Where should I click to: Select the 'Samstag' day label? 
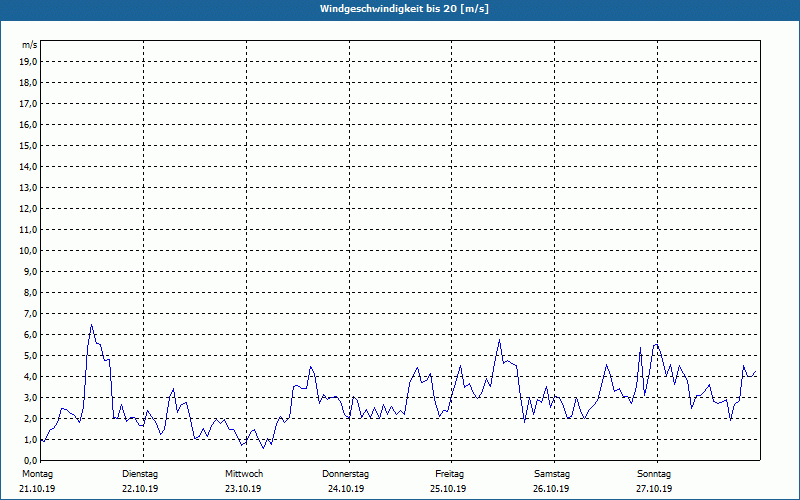(x=552, y=474)
